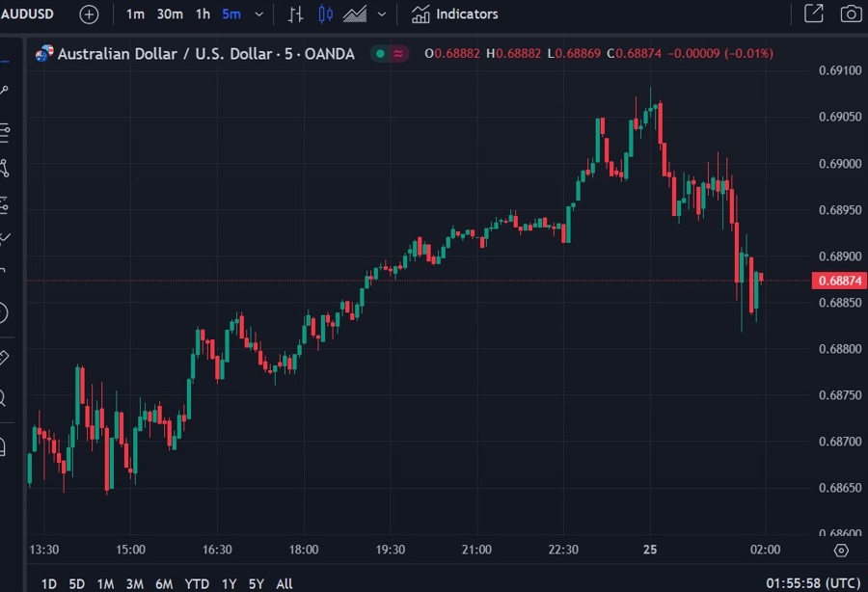This screenshot has height=592, width=868.
Task: Click the change value -0.00009 (-0.01%)
Action: (720, 54)
